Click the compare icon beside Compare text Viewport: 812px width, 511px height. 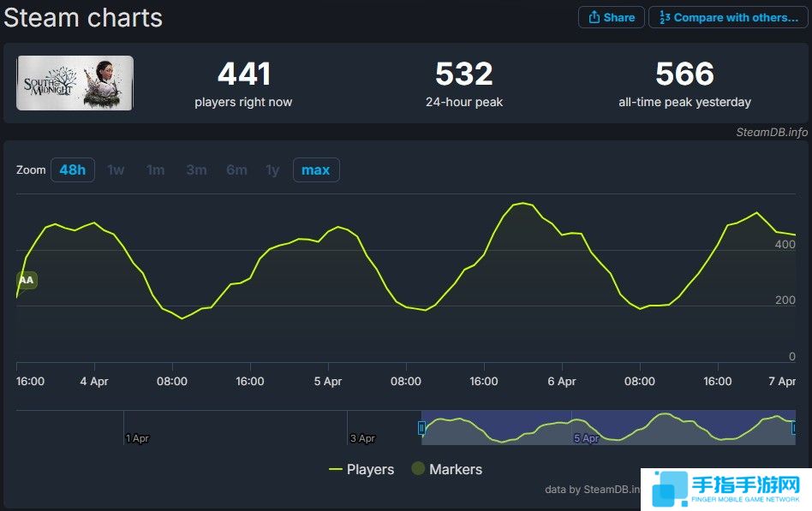(x=665, y=17)
